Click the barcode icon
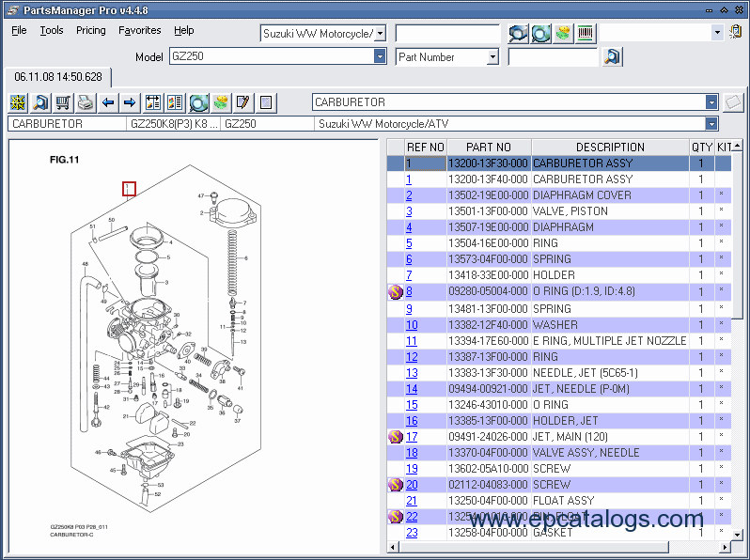The image size is (750, 560). [x=586, y=34]
